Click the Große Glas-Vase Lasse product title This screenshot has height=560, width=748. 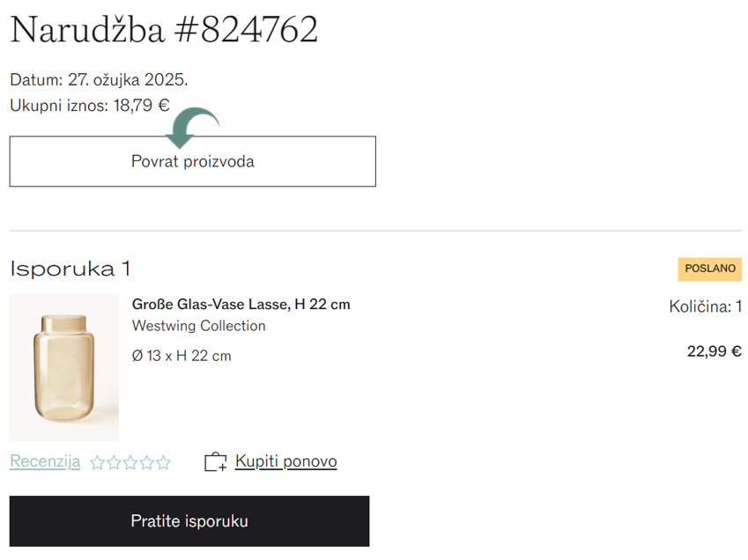click(x=241, y=304)
